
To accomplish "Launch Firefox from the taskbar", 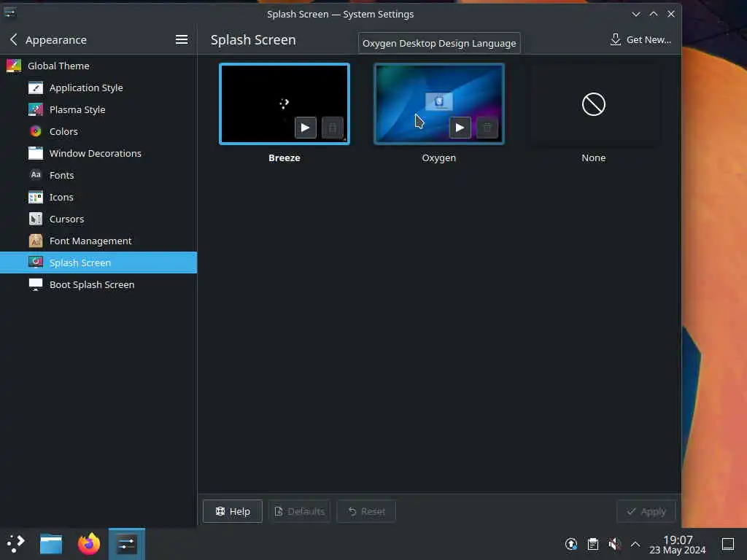I will click(88, 544).
